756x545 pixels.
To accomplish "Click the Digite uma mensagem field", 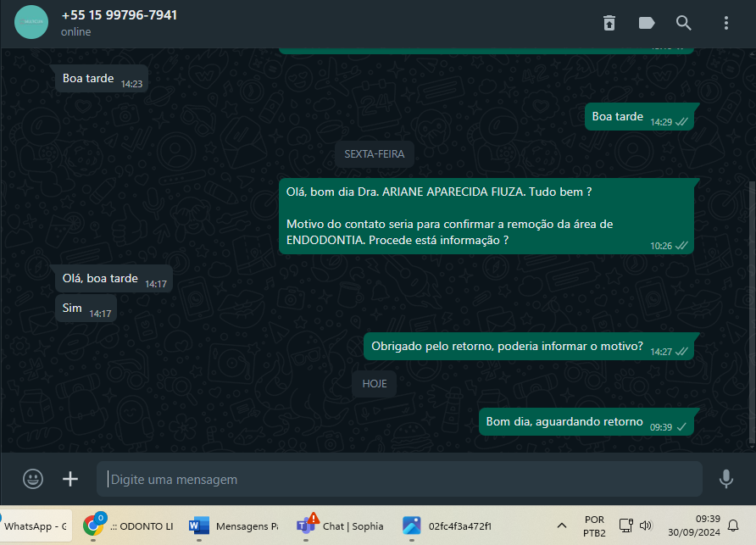I will click(x=399, y=479).
